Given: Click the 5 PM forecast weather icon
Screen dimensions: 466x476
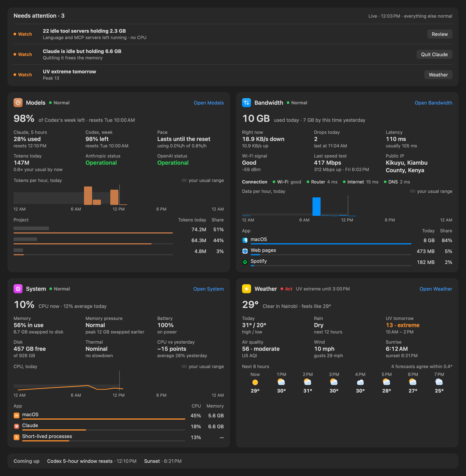Looking at the screenshot, I should coord(387,382).
